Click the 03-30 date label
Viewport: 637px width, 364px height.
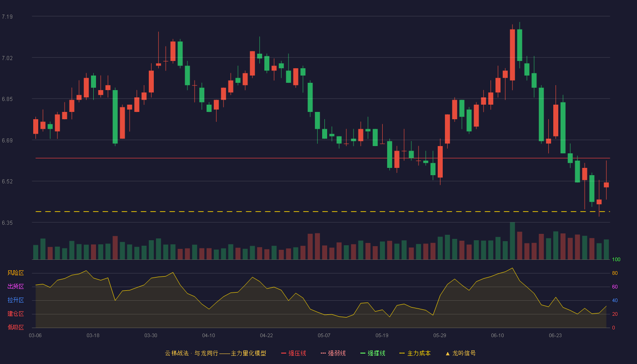(x=151, y=335)
